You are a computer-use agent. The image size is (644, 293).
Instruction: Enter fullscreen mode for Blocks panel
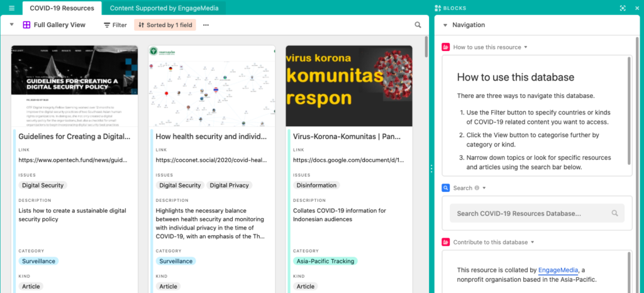(x=623, y=8)
